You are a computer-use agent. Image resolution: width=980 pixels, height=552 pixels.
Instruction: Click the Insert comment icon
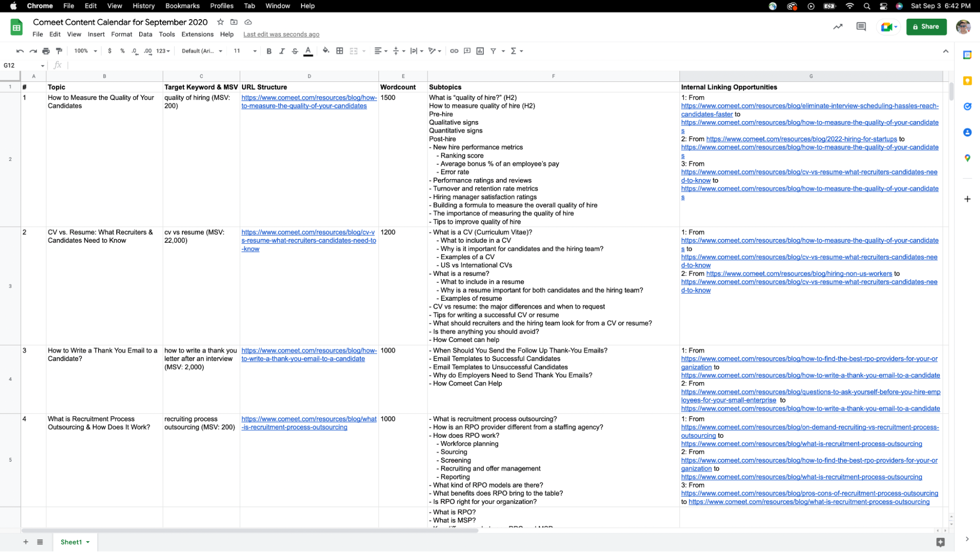pos(467,51)
